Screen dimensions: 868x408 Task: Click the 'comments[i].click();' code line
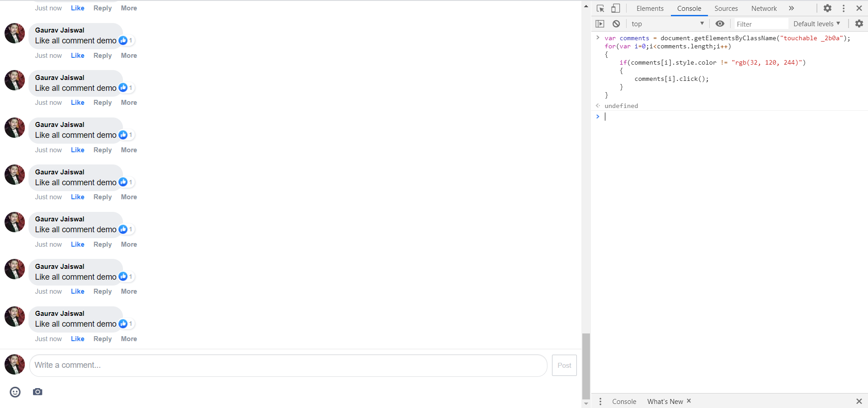671,79
